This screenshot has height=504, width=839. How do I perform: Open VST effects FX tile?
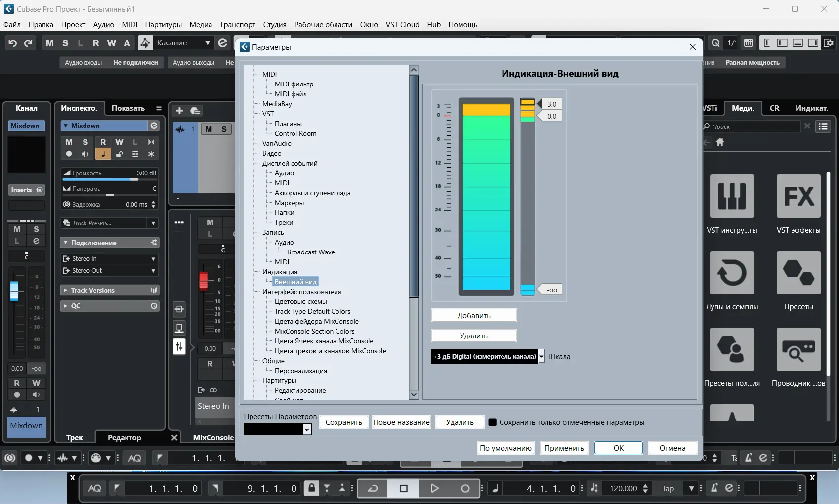[798, 197]
